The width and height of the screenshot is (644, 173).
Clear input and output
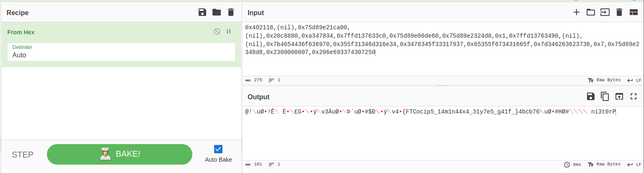point(619,12)
